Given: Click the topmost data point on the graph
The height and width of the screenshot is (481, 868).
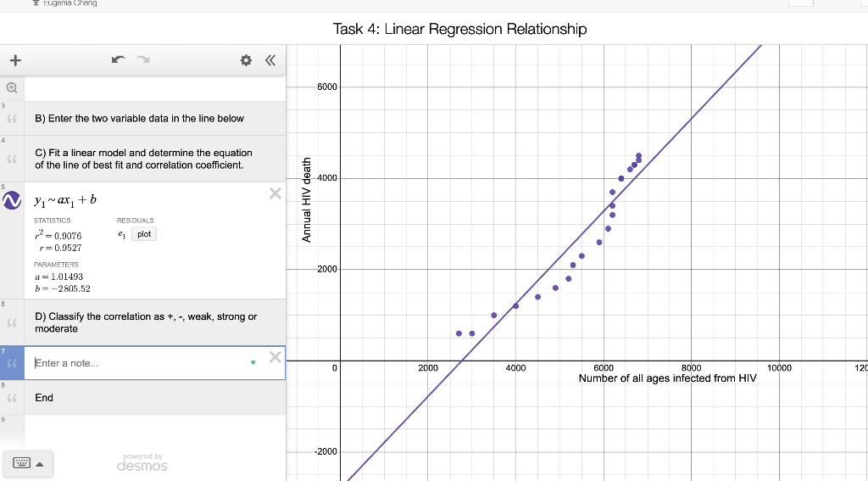Looking at the screenshot, I should pos(639,156).
